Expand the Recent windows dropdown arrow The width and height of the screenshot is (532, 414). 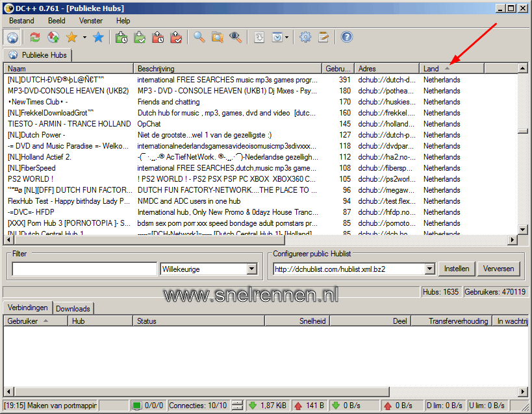[286, 37]
